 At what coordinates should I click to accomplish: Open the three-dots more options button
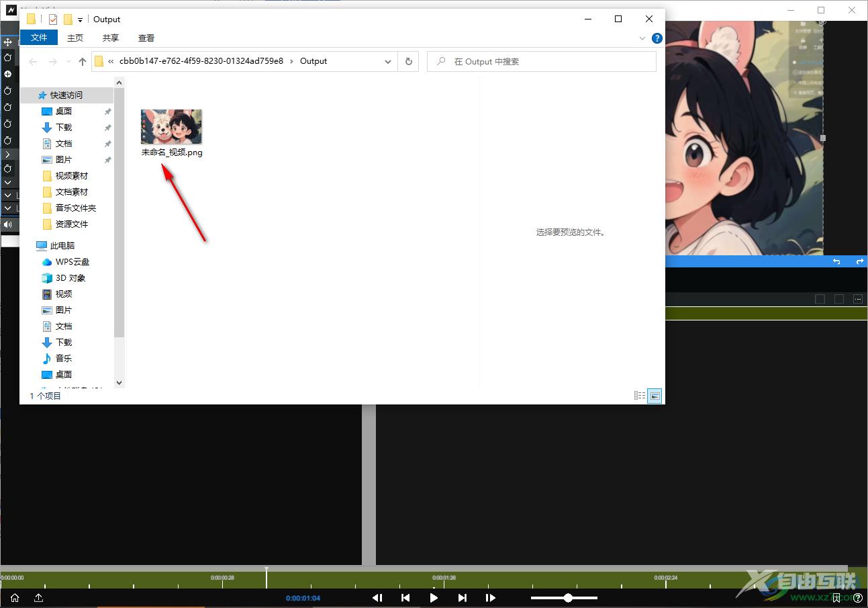[x=858, y=299]
